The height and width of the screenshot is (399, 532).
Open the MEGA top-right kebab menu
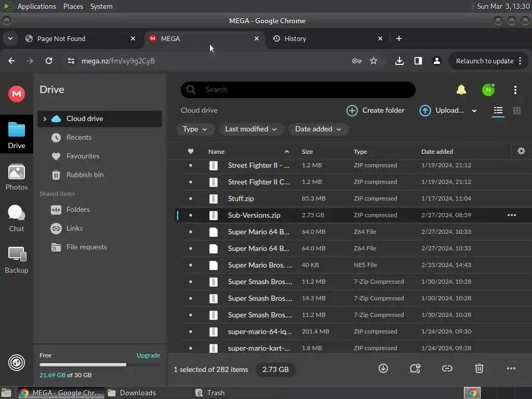click(x=515, y=90)
